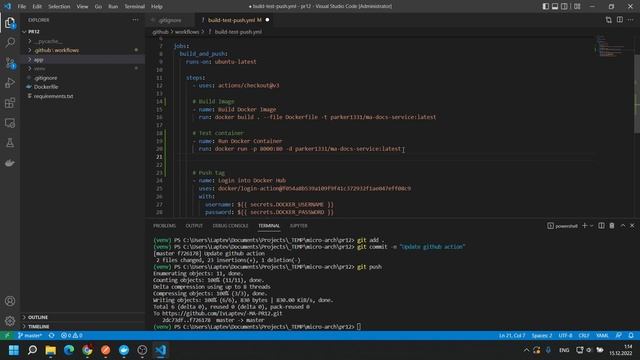This screenshot has width=640, height=360.
Task: Open Google Chrome from taskbar
Action: (x=87, y=350)
